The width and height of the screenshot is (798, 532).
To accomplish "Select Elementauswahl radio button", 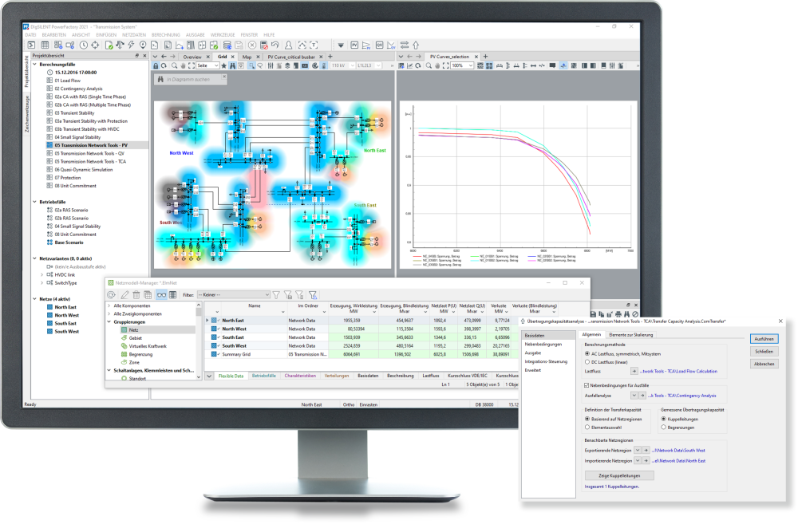I will 587,428.
